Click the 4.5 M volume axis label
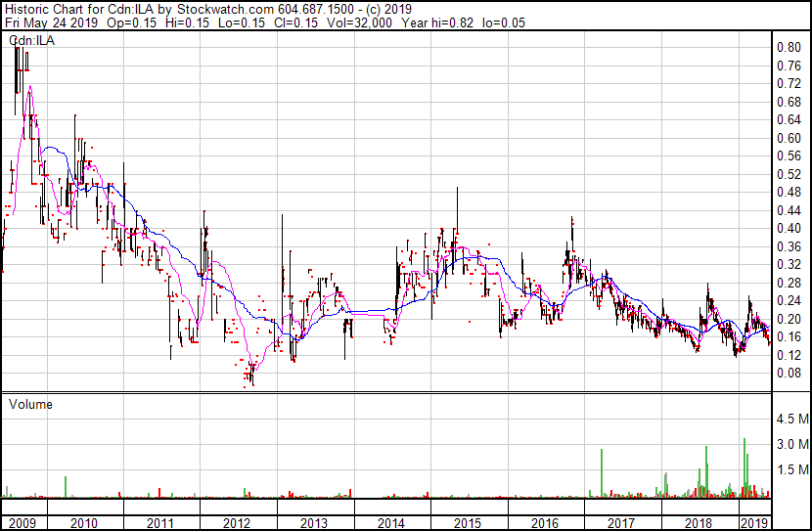This screenshot has height=531, width=812. point(791,419)
